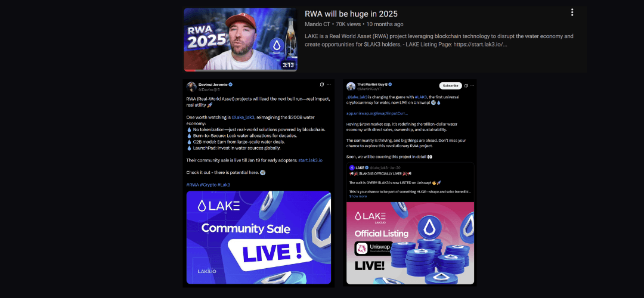Click the Davinci Jeremie display name
The image size is (644, 298).
tap(213, 84)
